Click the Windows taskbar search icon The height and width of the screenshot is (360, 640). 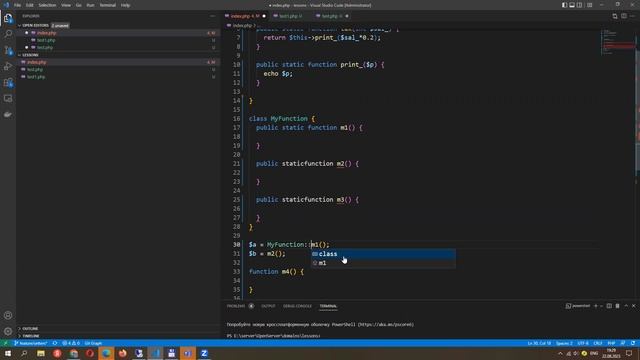(24, 353)
